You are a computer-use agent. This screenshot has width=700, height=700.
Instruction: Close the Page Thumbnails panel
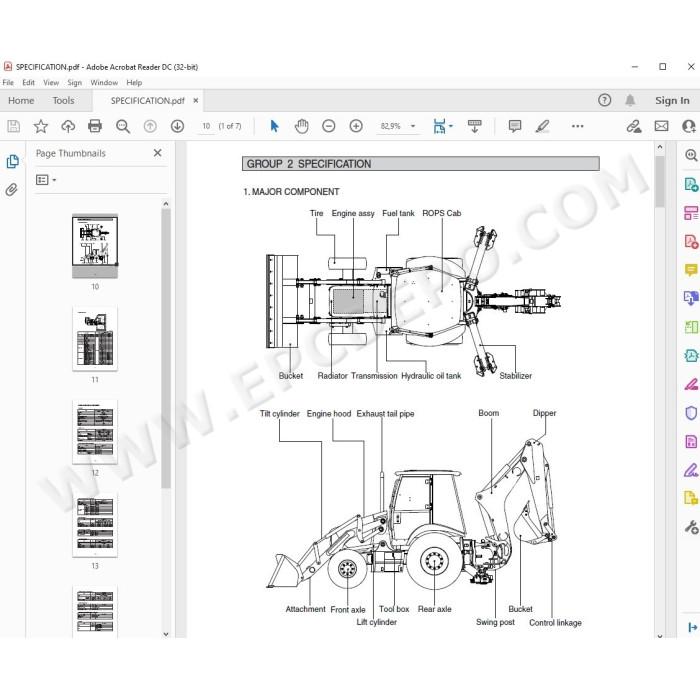tap(158, 153)
